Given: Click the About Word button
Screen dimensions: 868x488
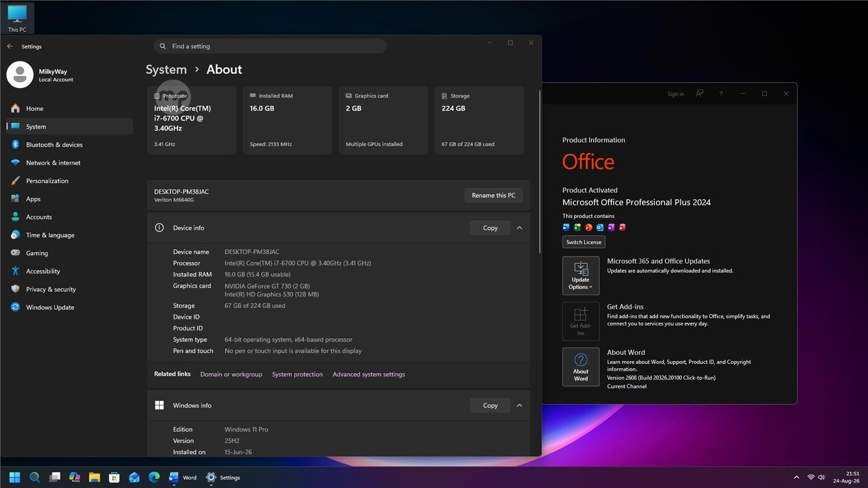Looking at the screenshot, I should pyautogui.click(x=581, y=367).
